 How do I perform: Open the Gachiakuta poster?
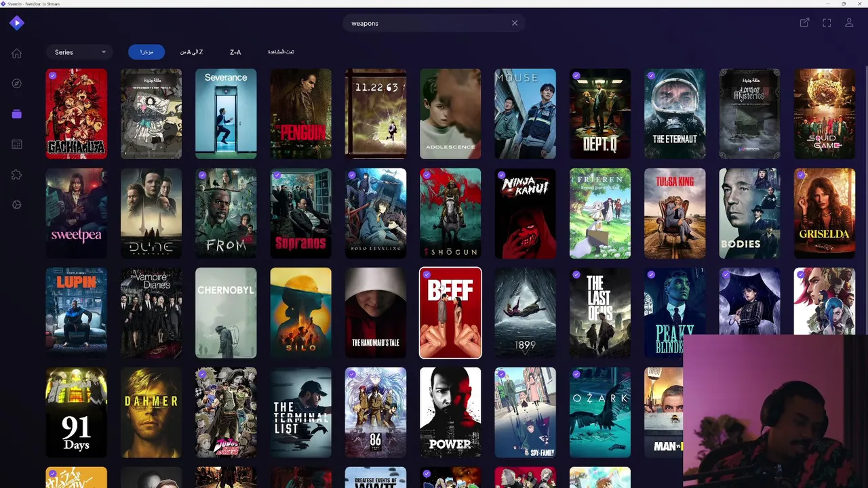click(76, 114)
